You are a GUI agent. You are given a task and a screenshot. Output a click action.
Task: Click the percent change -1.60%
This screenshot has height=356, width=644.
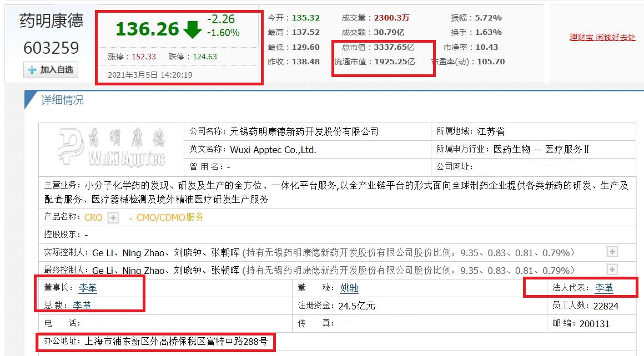(x=223, y=33)
